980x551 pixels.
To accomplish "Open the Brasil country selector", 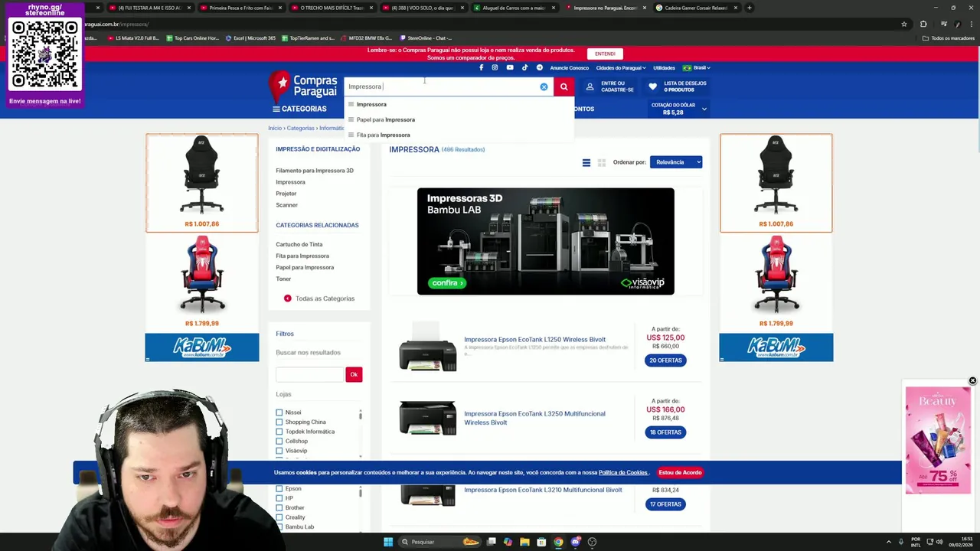I will 697,67.
